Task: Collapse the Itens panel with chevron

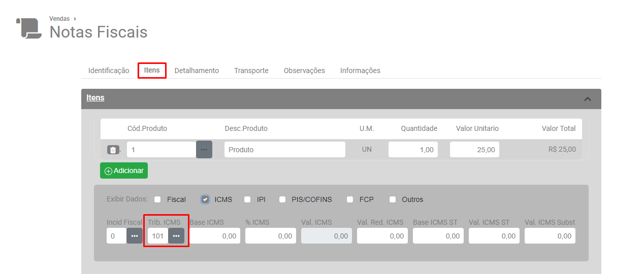Action: click(588, 99)
